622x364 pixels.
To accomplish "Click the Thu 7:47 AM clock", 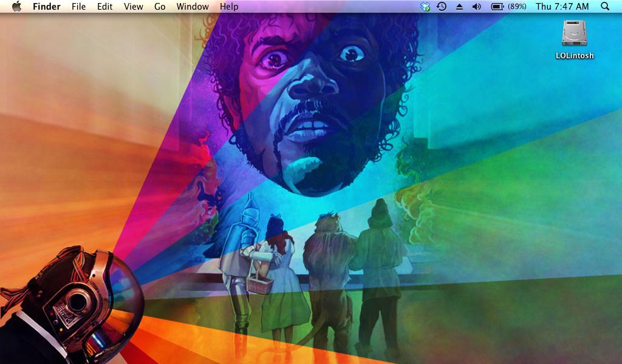I will coord(562,6).
